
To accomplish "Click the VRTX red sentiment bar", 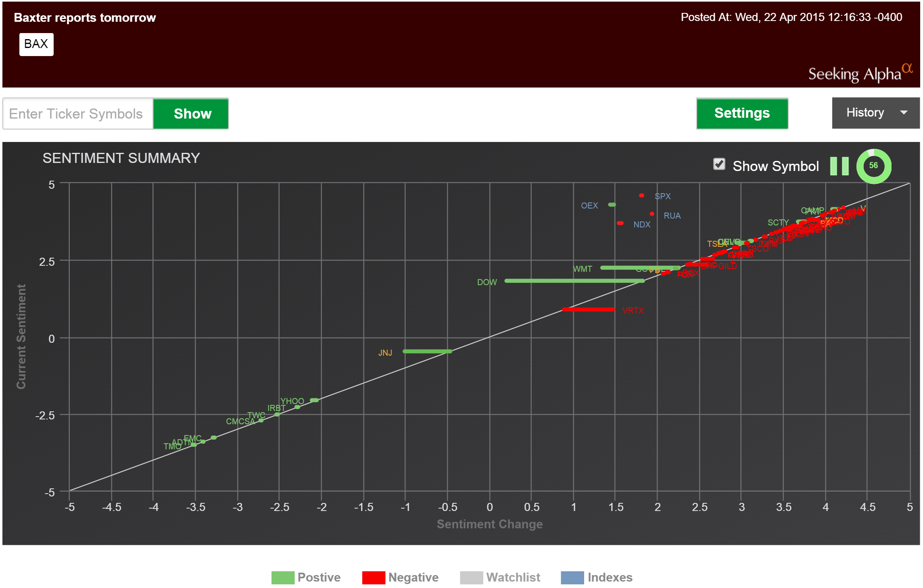I will (x=589, y=310).
